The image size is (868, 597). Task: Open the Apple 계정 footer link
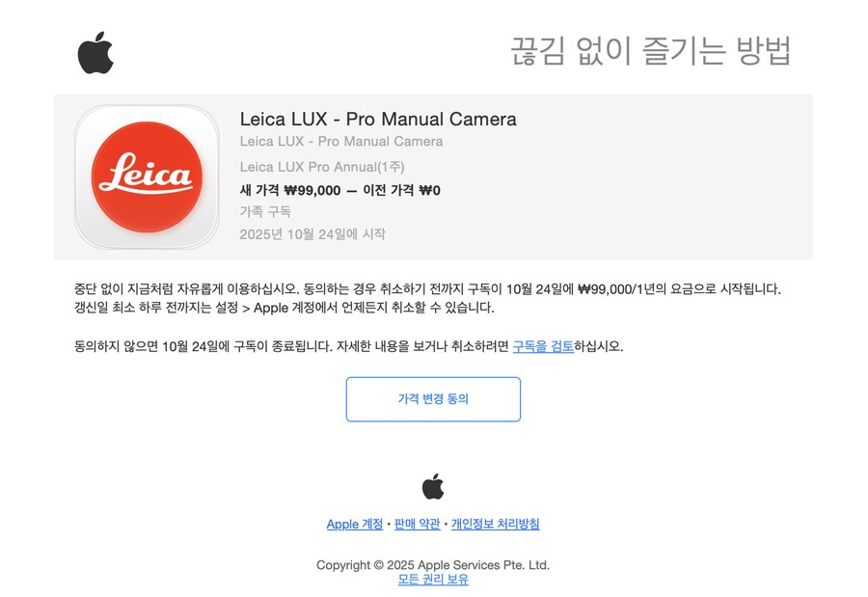(x=355, y=524)
